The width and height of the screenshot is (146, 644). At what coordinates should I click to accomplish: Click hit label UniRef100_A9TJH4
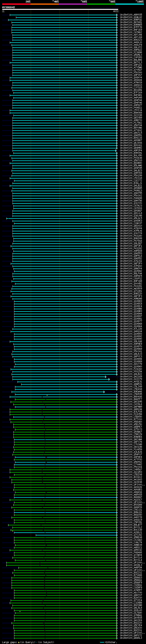coord(131,35)
